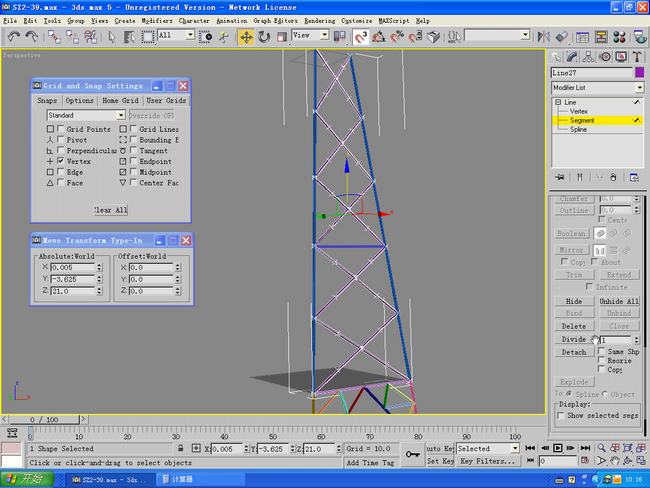Select the Unlink Selection tool
Viewport: 650px width, 488px height.
pos(73,37)
